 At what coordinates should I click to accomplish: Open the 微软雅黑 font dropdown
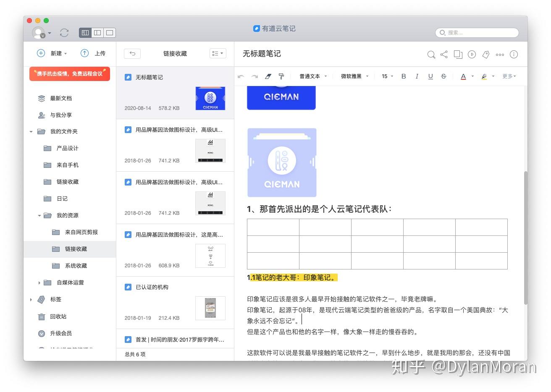(354, 76)
